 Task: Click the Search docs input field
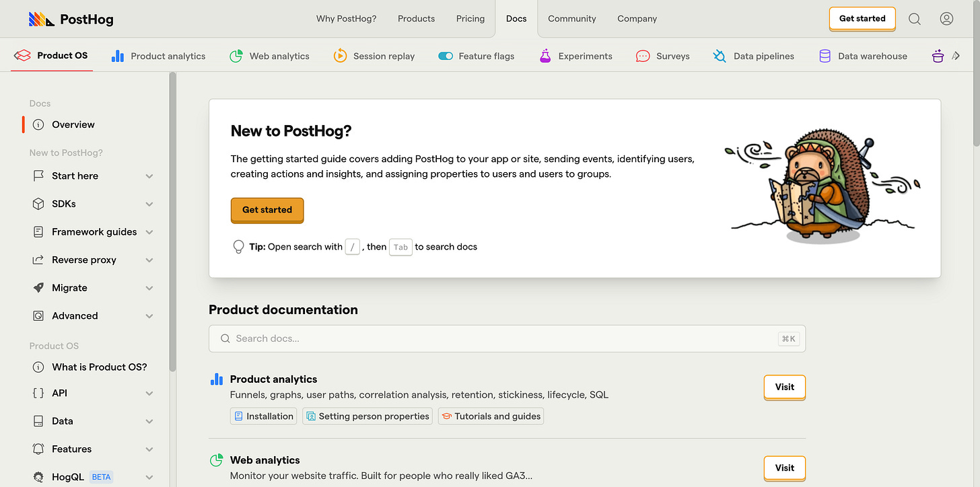pos(507,338)
